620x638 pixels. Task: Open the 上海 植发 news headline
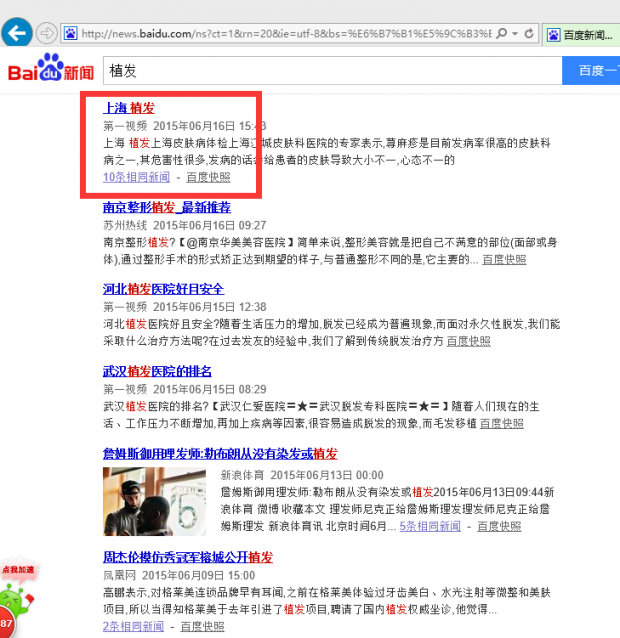coord(129,108)
